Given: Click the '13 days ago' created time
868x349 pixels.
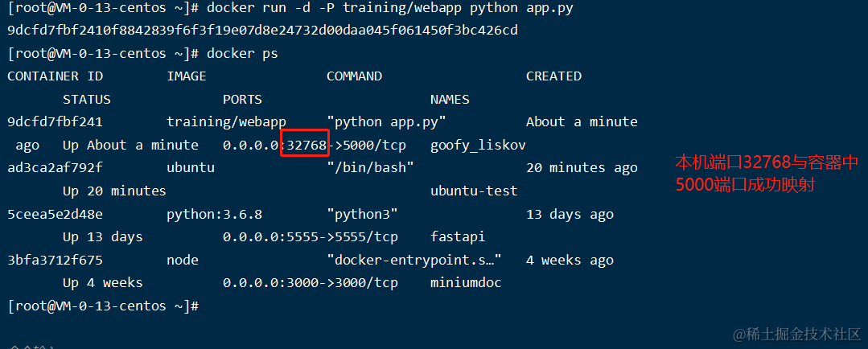Looking at the screenshot, I should (570, 215).
